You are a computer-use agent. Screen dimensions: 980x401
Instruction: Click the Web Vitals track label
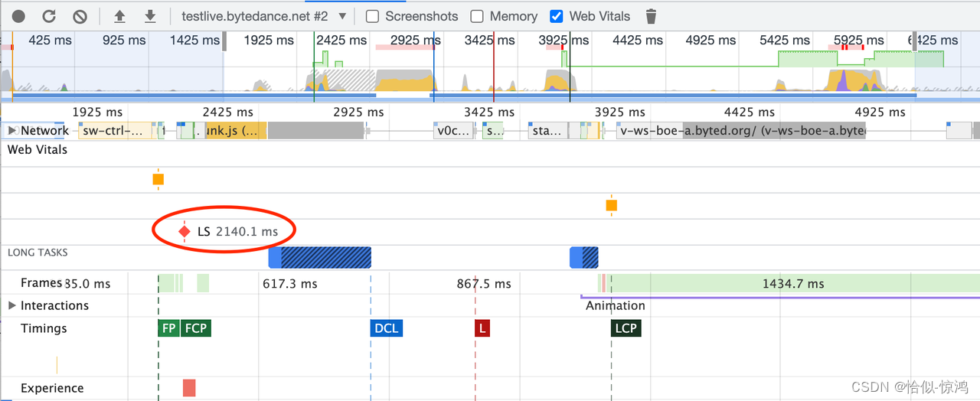[x=38, y=150]
